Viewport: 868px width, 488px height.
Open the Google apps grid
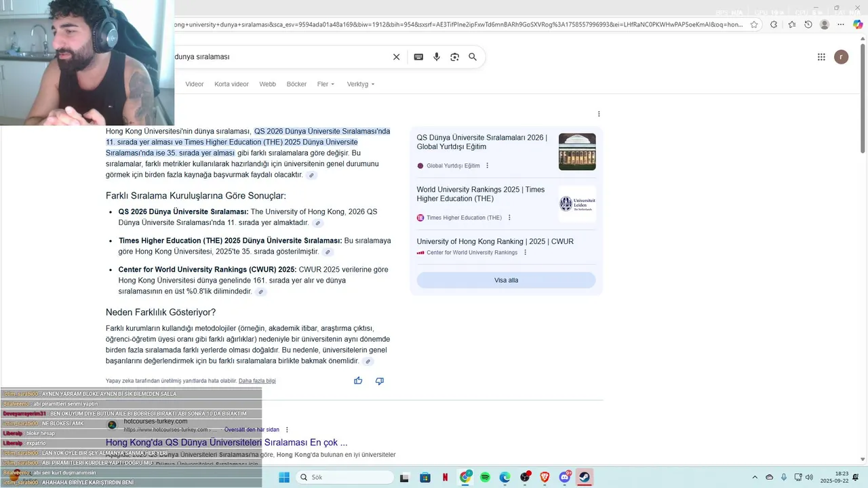click(x=821, y=57)
